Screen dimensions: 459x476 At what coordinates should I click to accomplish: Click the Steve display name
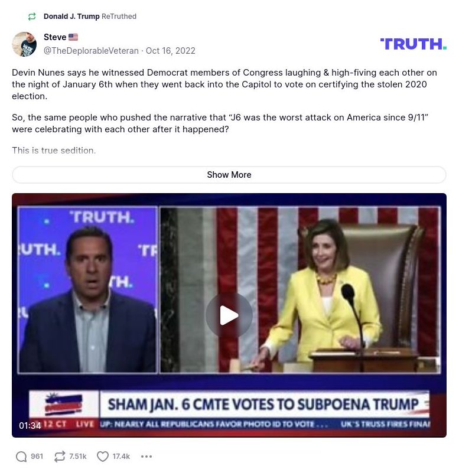tap(55, 37)
